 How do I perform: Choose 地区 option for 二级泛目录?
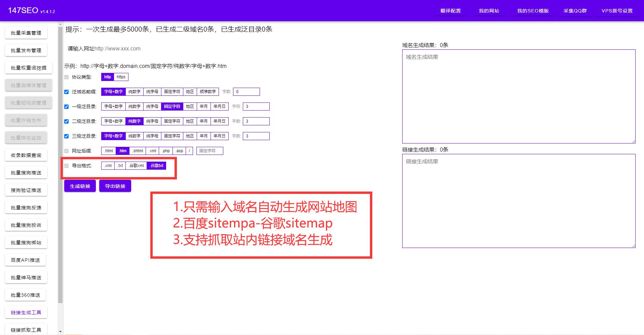[189, 121]
